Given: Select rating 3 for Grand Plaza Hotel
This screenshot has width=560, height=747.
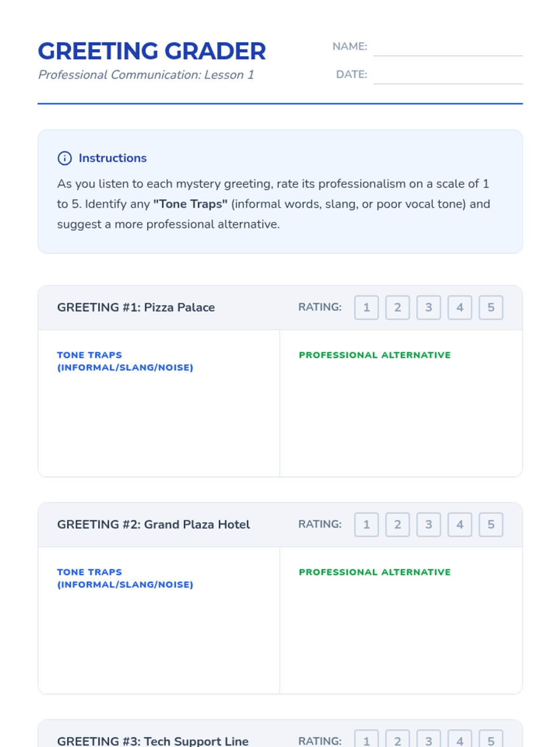Looking at the screenshot, I should click(429, 524).
